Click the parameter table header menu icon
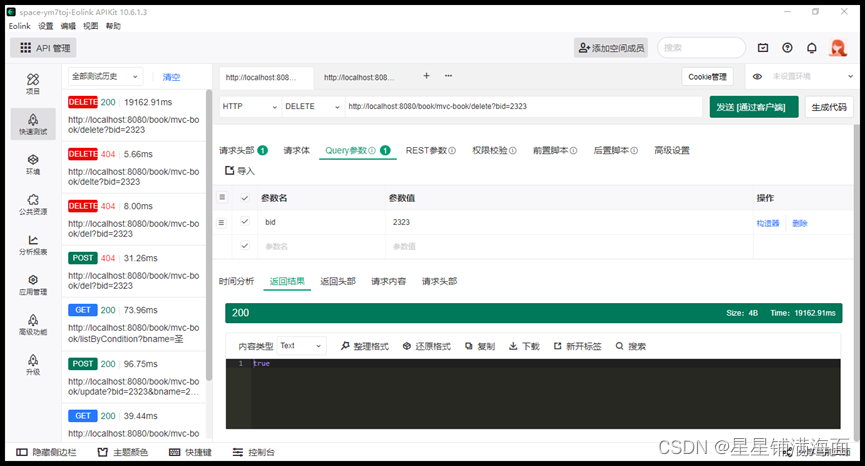The image size is (865, 466). 222,197
